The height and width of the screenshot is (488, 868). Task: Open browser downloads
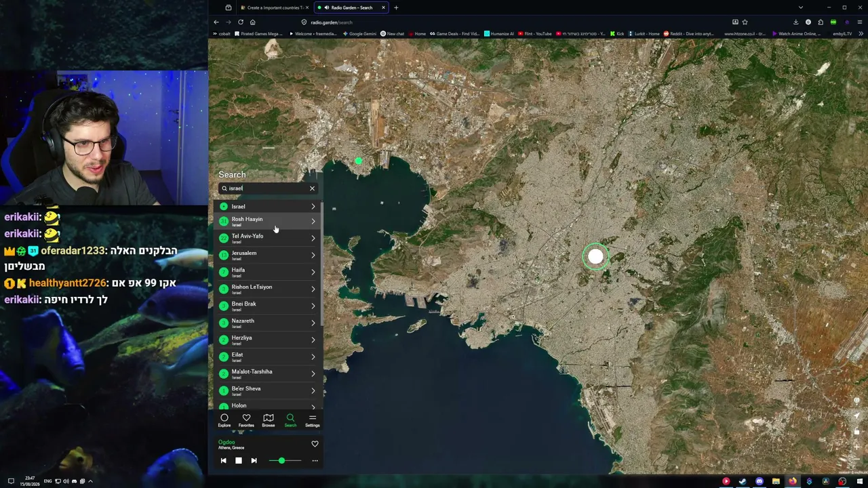(796, 22)
